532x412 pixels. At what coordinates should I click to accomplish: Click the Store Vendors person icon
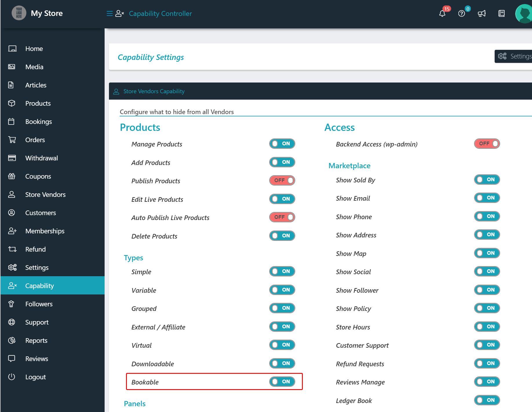click(12, 195)
